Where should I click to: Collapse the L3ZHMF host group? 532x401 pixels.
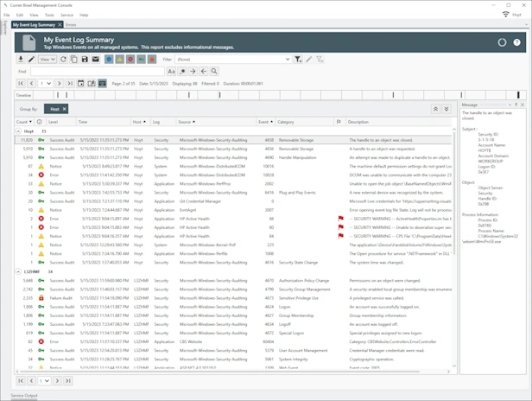point(18,271)
